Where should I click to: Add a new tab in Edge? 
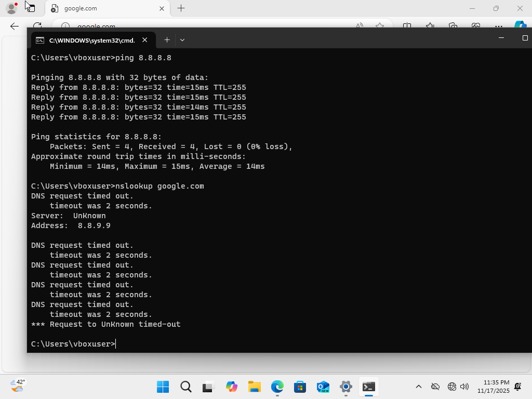coord(181,8)
